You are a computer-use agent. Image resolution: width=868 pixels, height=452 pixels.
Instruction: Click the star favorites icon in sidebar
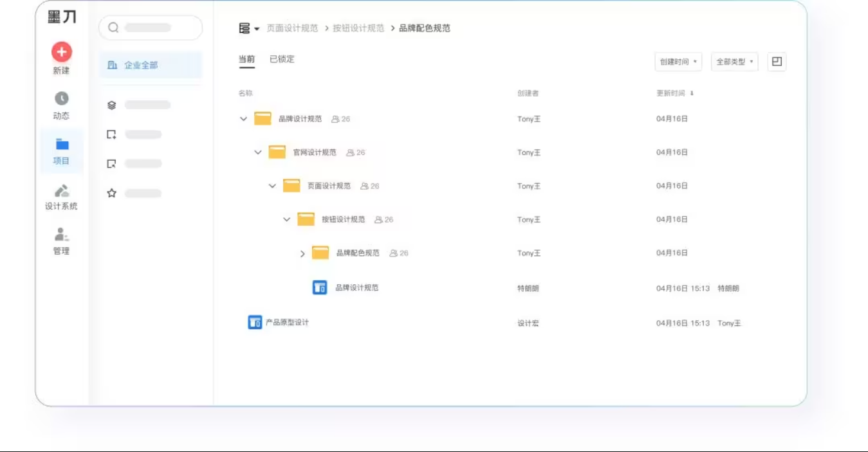point(111,193)
